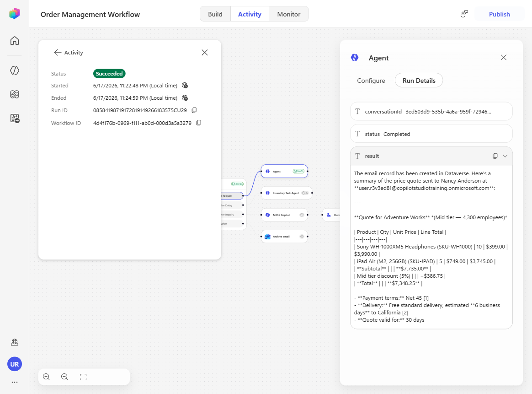Screen dimensions: 532x394
Task: Click the time zone icon beside Ended
Action: pyautogui.click(x=185, y=98)
